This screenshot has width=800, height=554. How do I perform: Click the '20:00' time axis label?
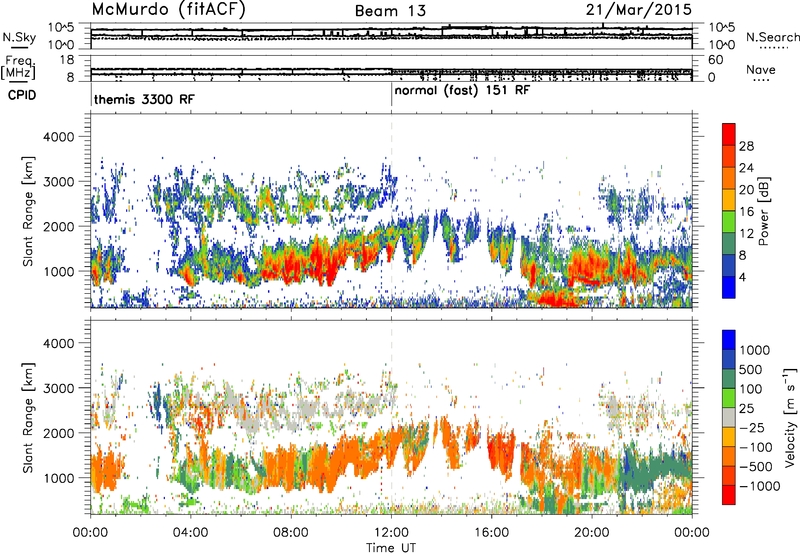click(x=592, y=533)
